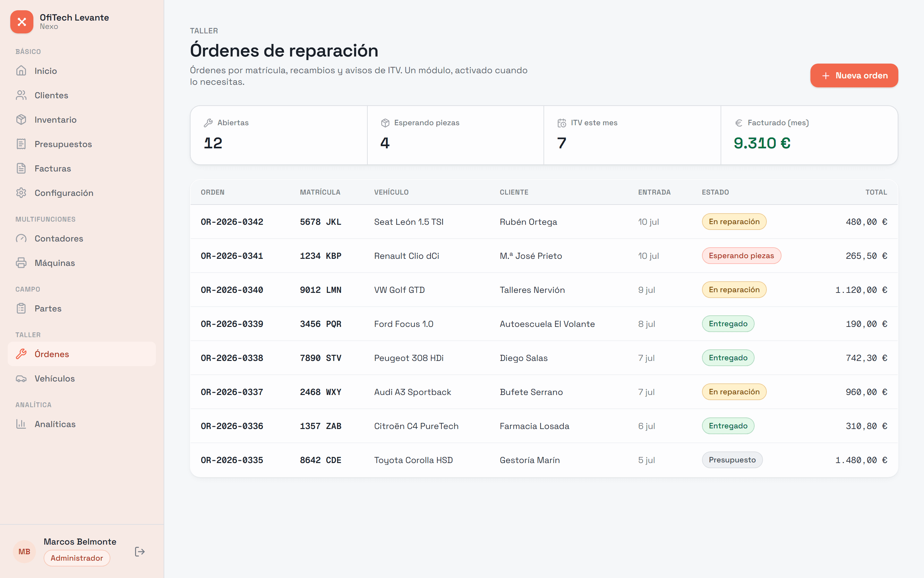Click client Autoescuela El Volante
This screenshot has height=578, width=924.
(547, 324)
